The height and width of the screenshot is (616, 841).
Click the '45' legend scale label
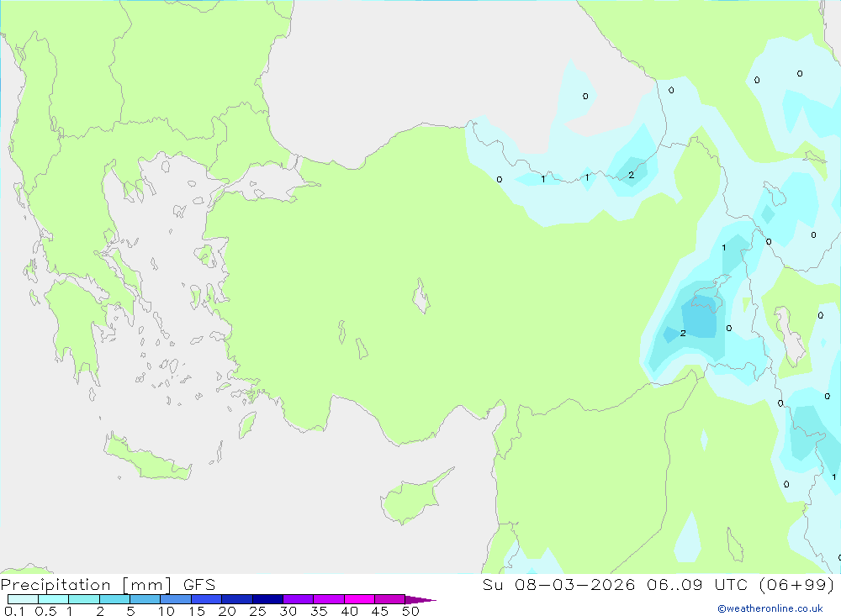(380, 611)
